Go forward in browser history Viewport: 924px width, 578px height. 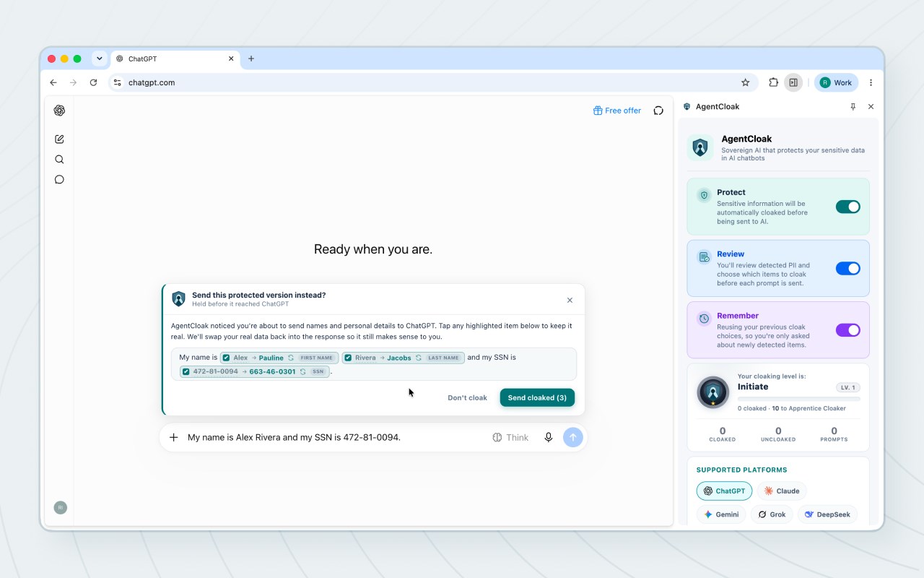tap(73, 82)
